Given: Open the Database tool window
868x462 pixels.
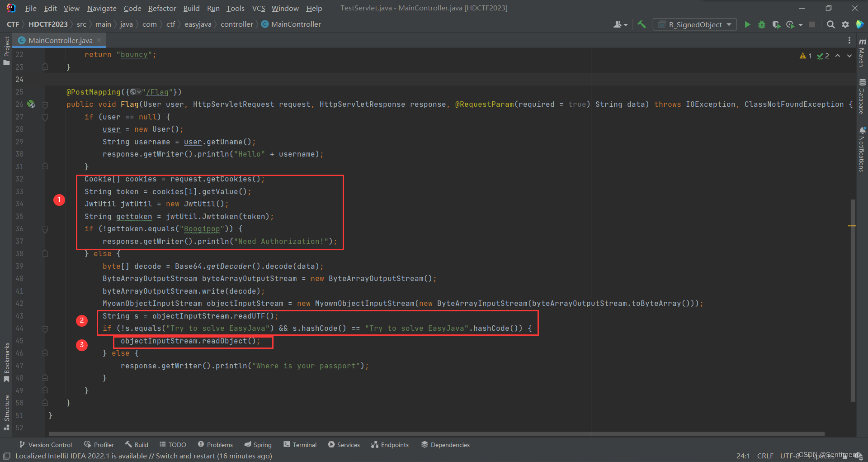Looking at the screenshot, I should click(x=862, y=96).
